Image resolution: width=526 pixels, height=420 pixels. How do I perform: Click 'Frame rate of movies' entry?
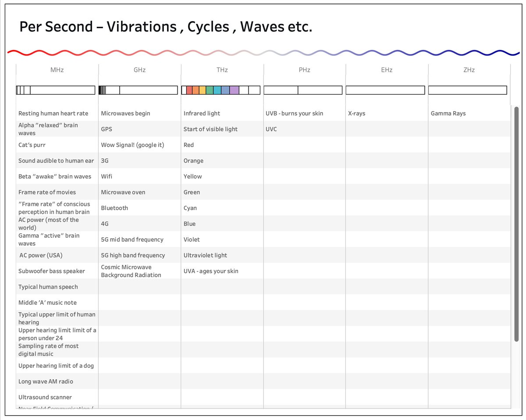(47, 192)
